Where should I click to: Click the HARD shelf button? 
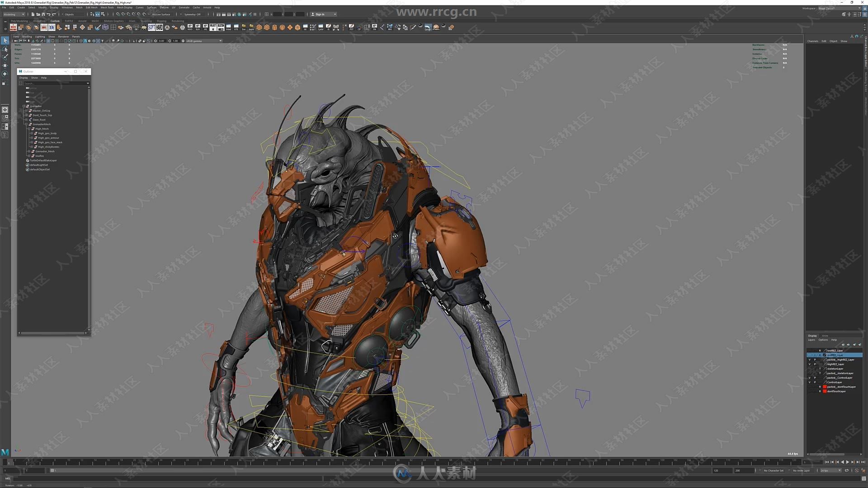pos(159,28)
